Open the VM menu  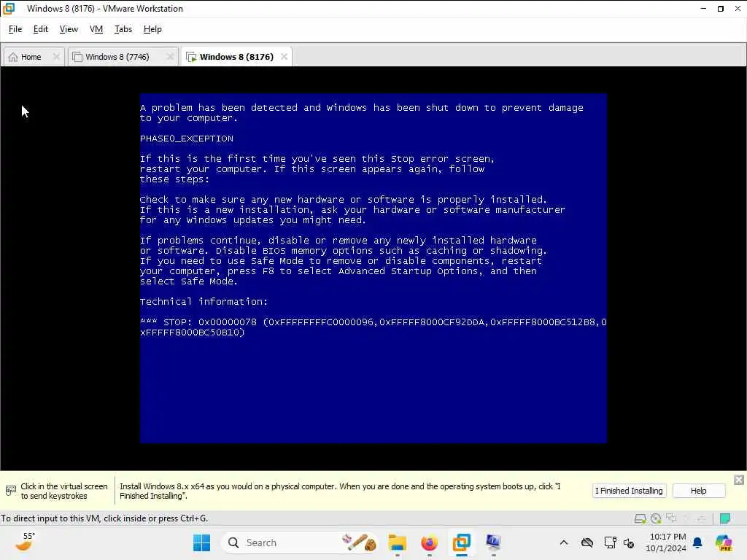pyautogui.click(x=96, y=29)
